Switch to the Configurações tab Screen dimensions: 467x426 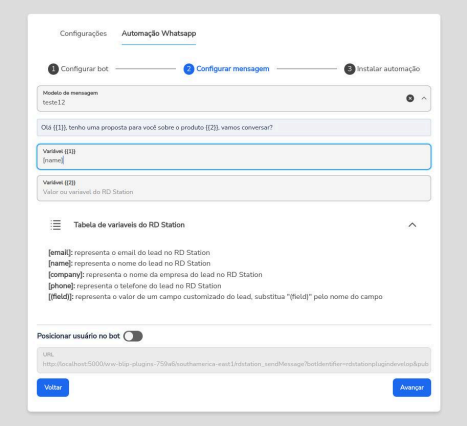(83, 33)
